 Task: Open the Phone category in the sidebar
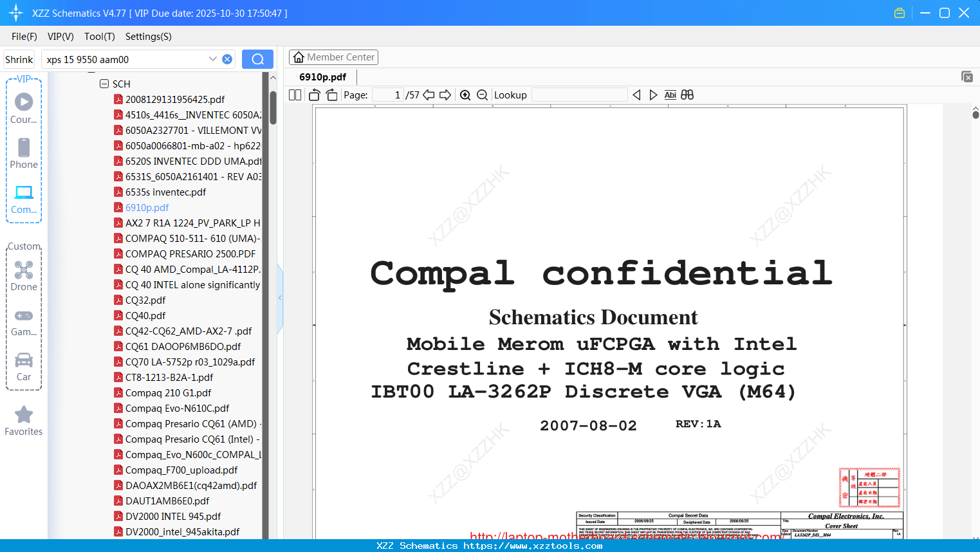(24, 153)
